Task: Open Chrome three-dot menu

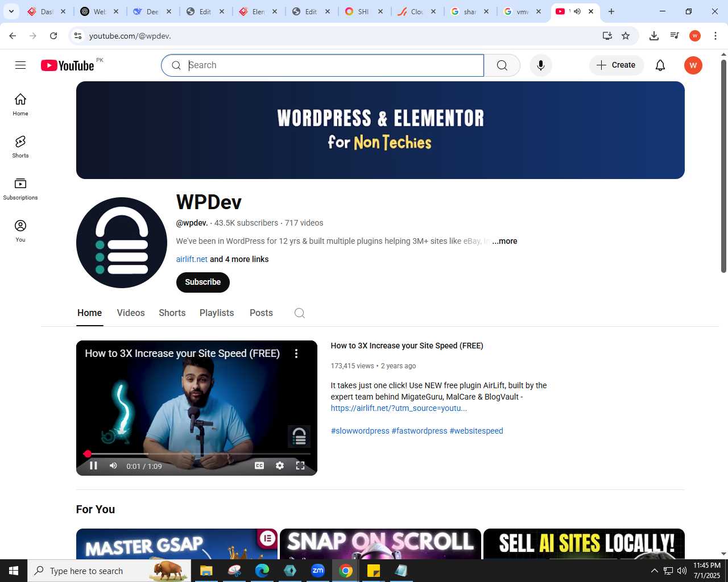Action: click(715, 36)
